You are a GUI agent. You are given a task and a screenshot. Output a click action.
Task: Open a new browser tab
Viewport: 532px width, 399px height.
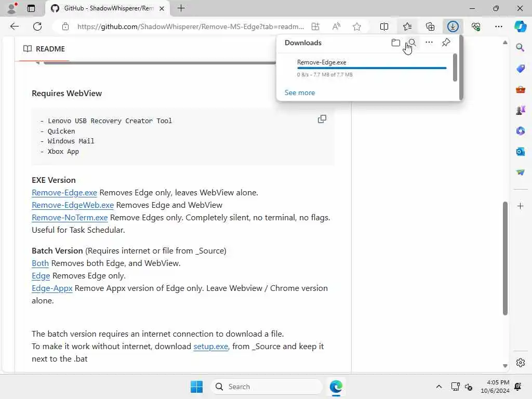click(181, 8)
